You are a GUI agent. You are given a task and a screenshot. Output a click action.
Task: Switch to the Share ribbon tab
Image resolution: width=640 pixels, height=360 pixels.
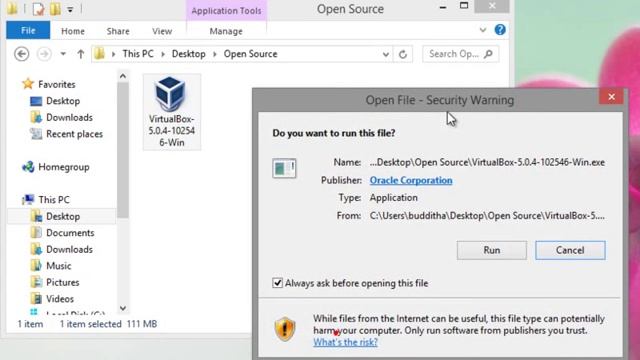point(118,31)
